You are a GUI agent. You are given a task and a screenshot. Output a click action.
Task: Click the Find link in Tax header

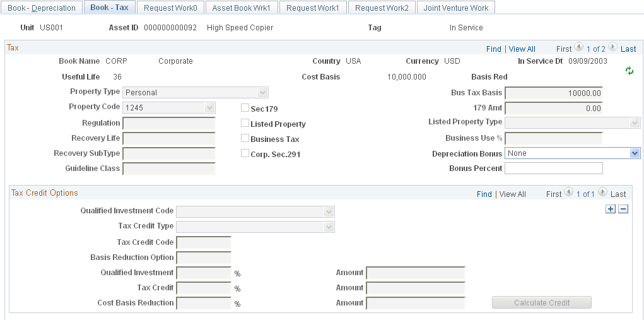[494, 49]
